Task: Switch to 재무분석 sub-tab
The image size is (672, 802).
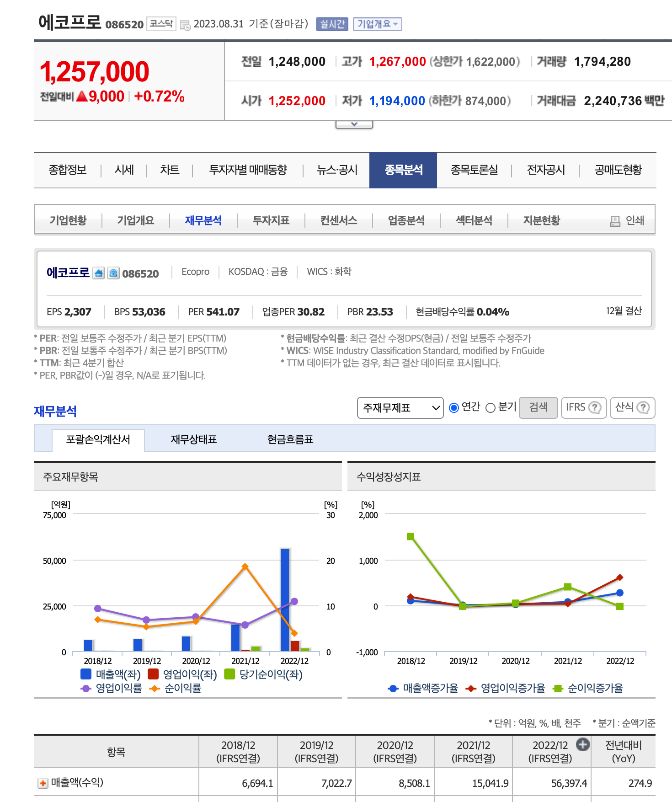Action: click(x=203, y=220)
